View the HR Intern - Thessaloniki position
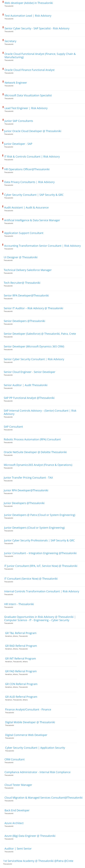Viewport: 85px width, 868px height. click(x=19, y=604)
